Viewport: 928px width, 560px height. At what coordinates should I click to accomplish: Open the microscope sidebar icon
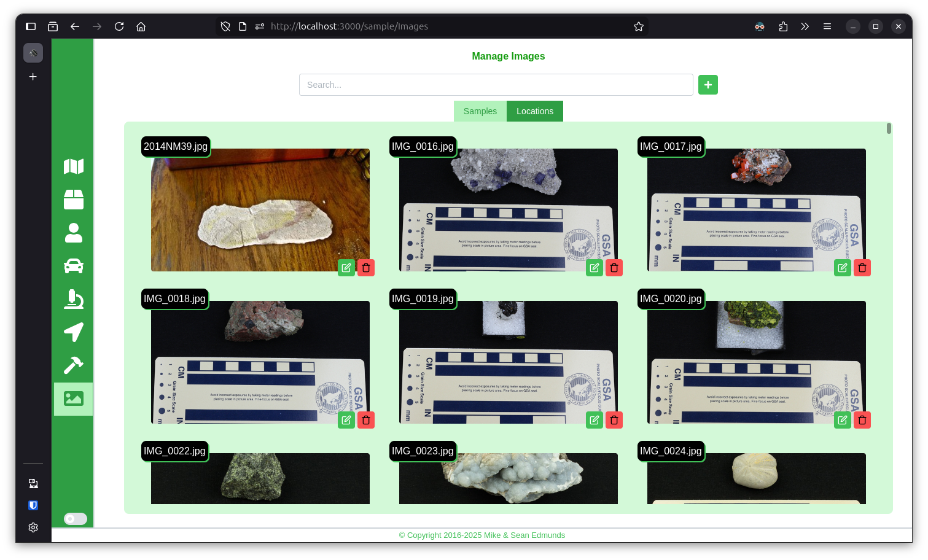pos(73,299)
